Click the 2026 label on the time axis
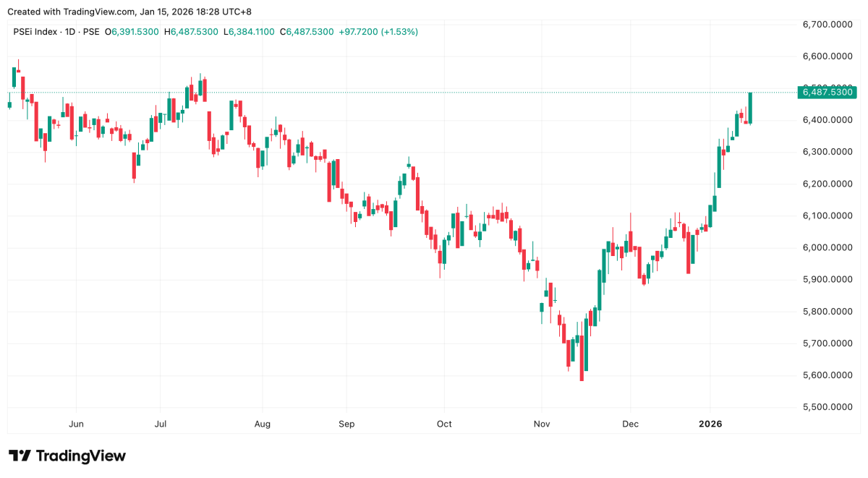Screen dimensions: 868x478 pos(710,424)
